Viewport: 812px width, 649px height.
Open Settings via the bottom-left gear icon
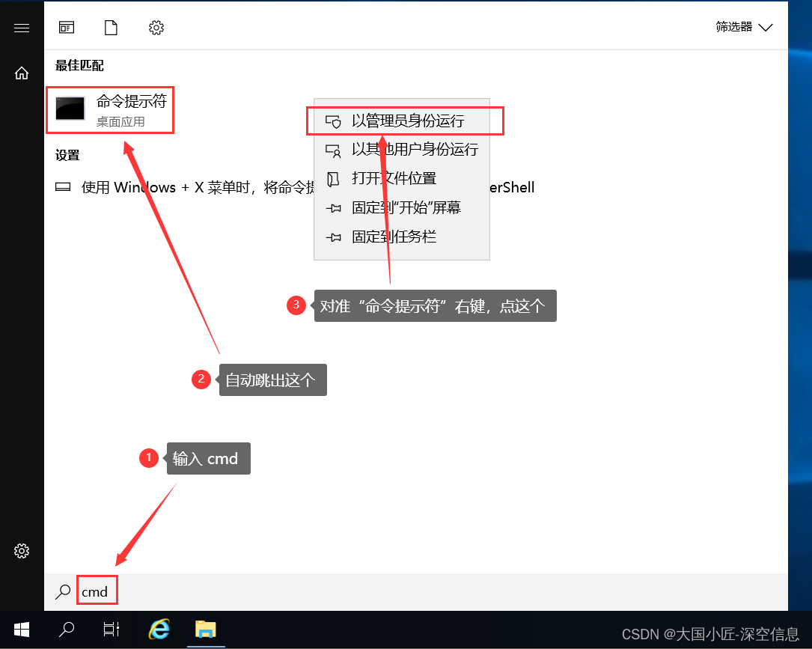(x=21, y=551)
